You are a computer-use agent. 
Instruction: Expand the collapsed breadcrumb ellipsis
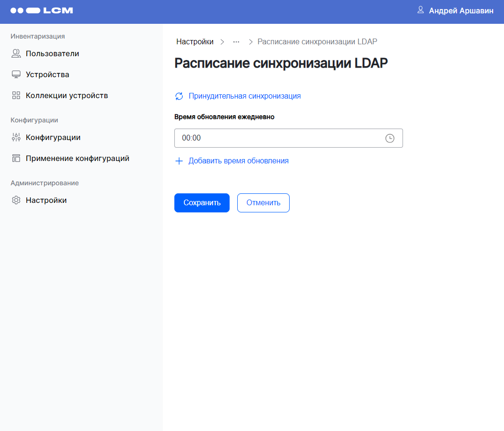[236, 42]
